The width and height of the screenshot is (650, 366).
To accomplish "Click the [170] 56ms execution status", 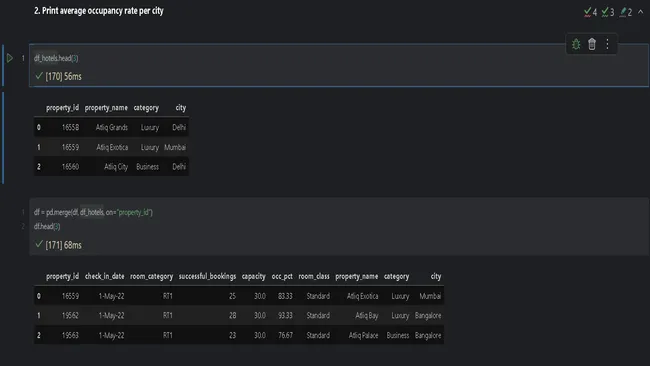I will pyautogui.click(x=59, y=76).
